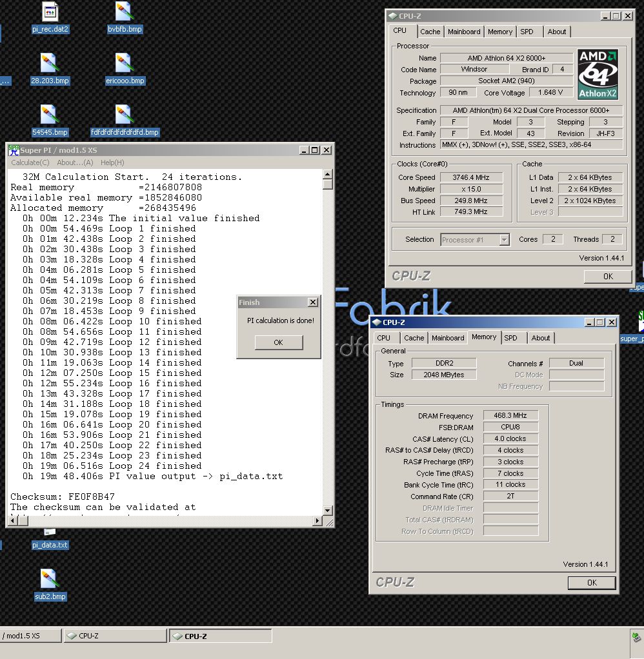
Task: Click the Core Speed 3746.4 MHz field
Action: 471,177
